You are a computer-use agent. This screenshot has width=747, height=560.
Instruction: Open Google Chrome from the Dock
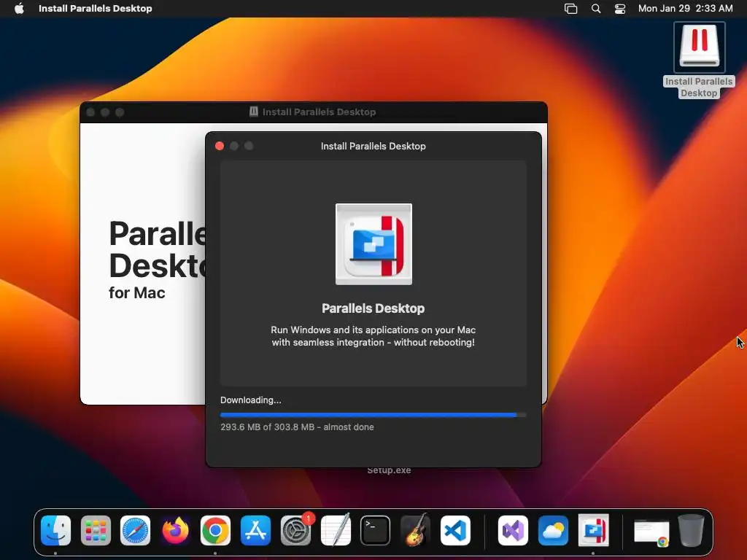[215, 530]
